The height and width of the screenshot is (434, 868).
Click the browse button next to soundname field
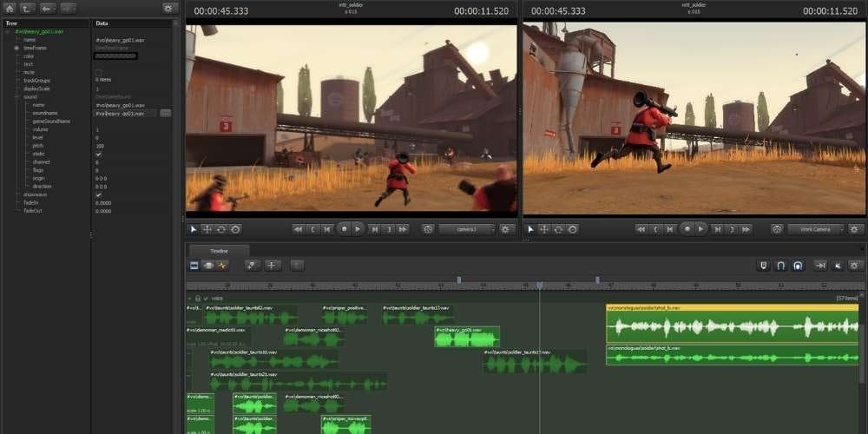coord(166,114)
